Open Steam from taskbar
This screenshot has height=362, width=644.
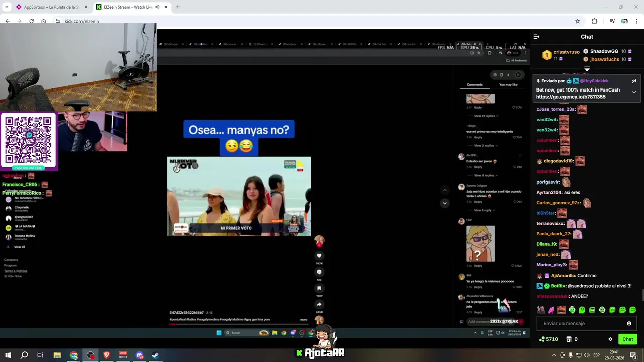[x=156, y=355]
